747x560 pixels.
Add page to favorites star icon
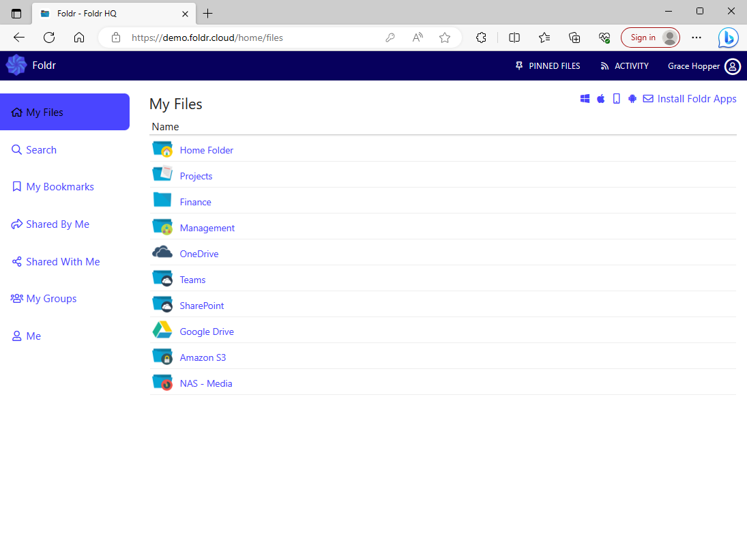(445, 38)
